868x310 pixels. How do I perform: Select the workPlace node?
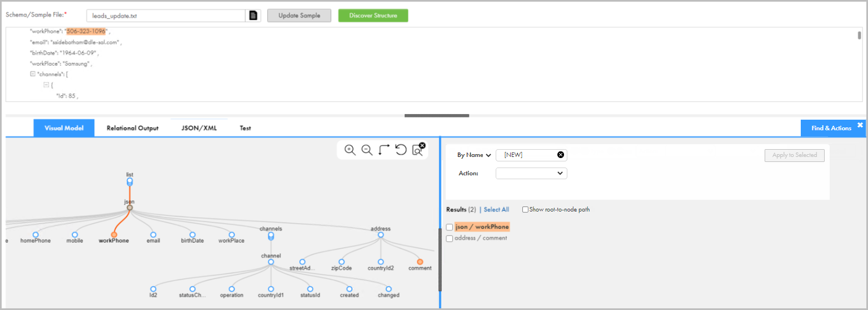(x=232, y=235)
